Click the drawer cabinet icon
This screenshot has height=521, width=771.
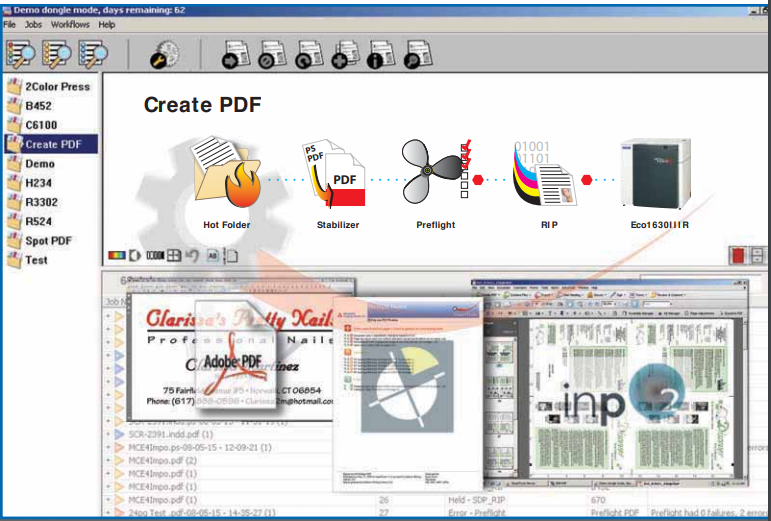(x=757, y=256)
